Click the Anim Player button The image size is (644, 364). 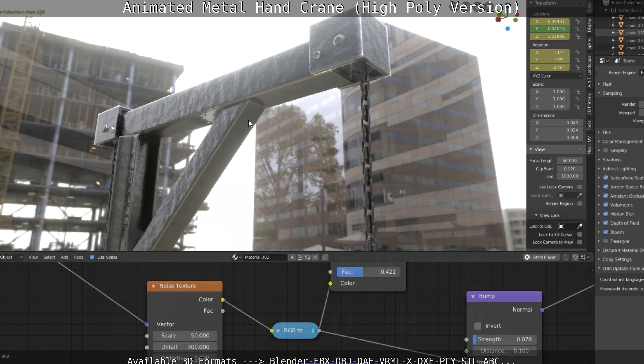pos(541,257)
